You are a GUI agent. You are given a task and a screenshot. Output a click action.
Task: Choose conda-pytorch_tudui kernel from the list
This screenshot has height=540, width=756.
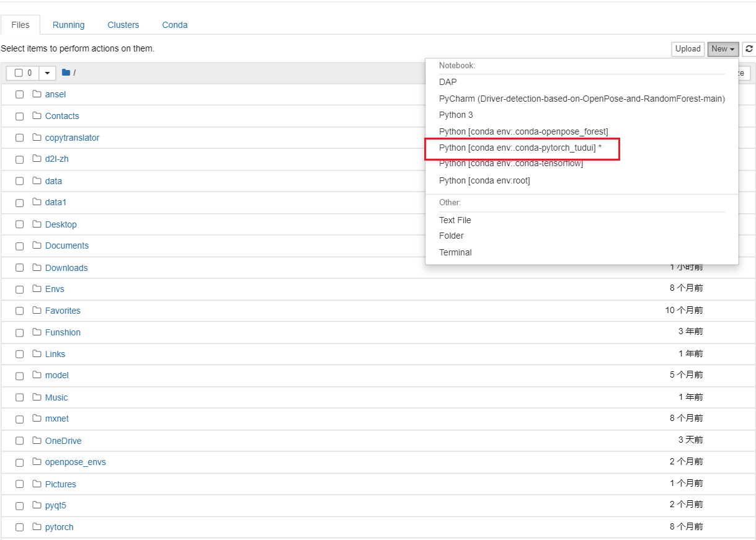(x=520, y=148)
